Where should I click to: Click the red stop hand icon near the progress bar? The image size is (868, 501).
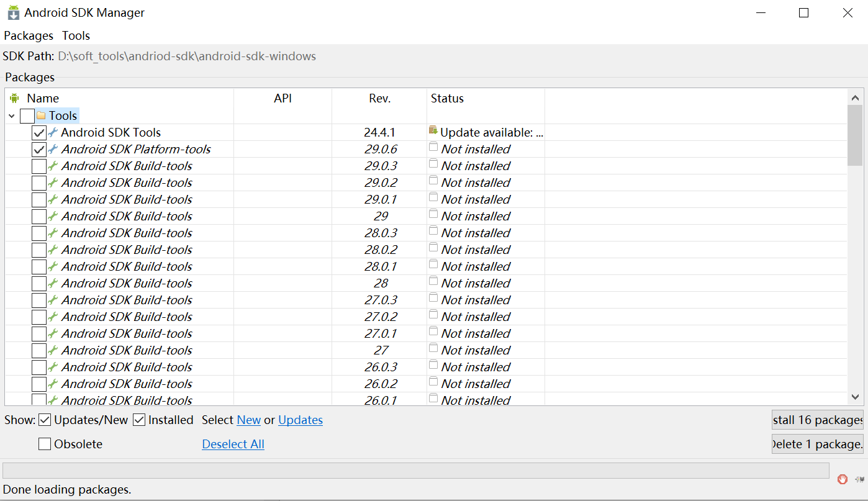(843, 479)
